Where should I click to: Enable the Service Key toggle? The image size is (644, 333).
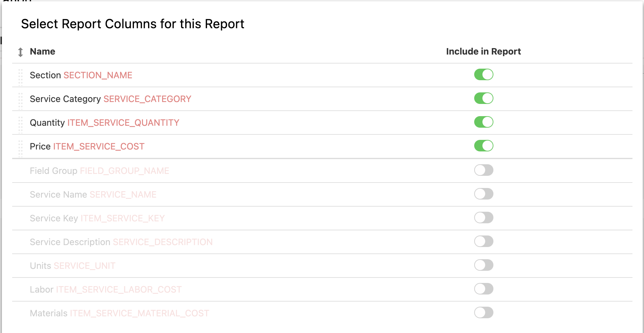483,218
